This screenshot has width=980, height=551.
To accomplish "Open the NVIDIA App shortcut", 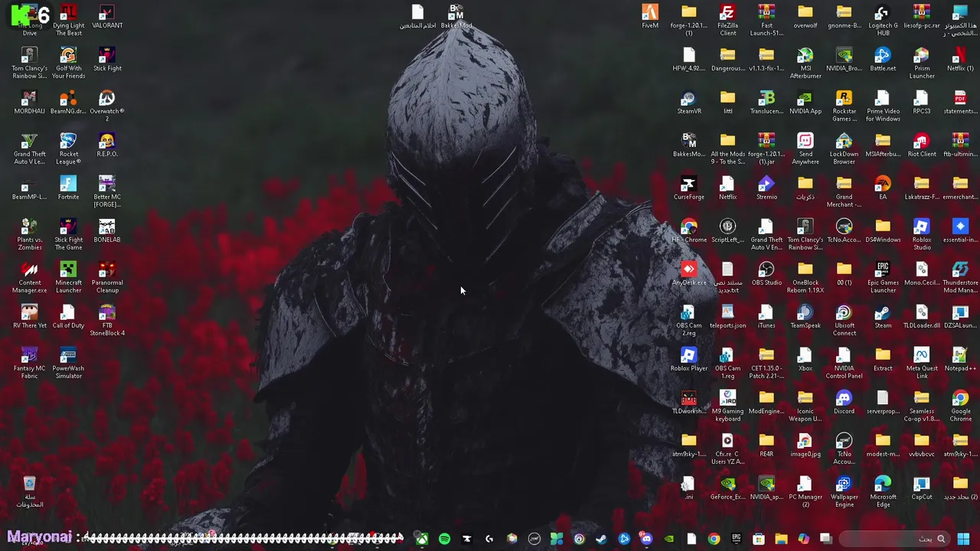I will pos(805,103).
